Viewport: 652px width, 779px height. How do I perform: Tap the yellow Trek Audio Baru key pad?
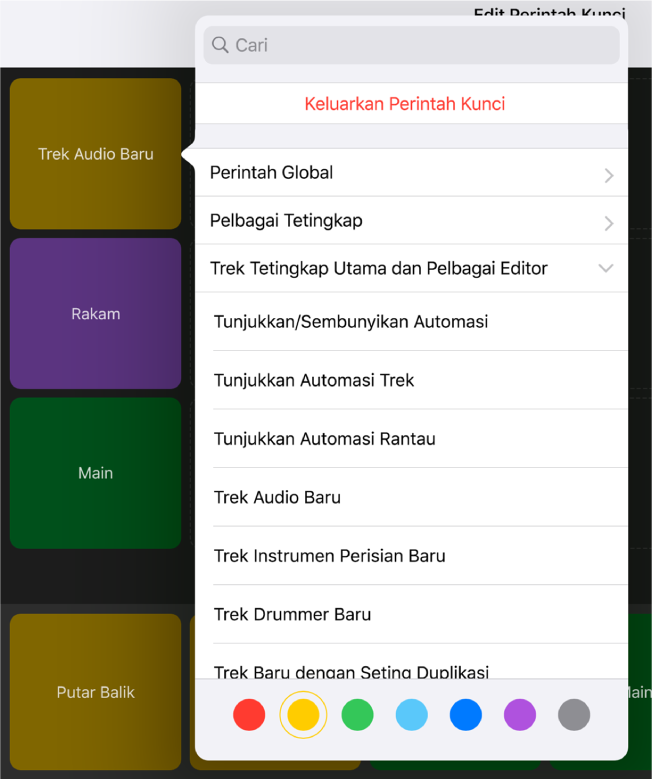pos(95,154)
